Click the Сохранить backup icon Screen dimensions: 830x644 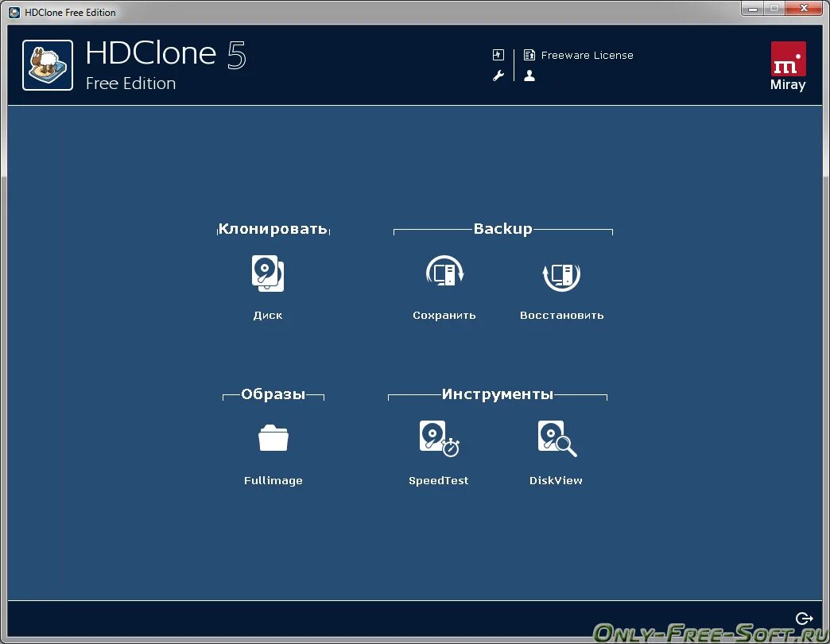tap(444, 273)
